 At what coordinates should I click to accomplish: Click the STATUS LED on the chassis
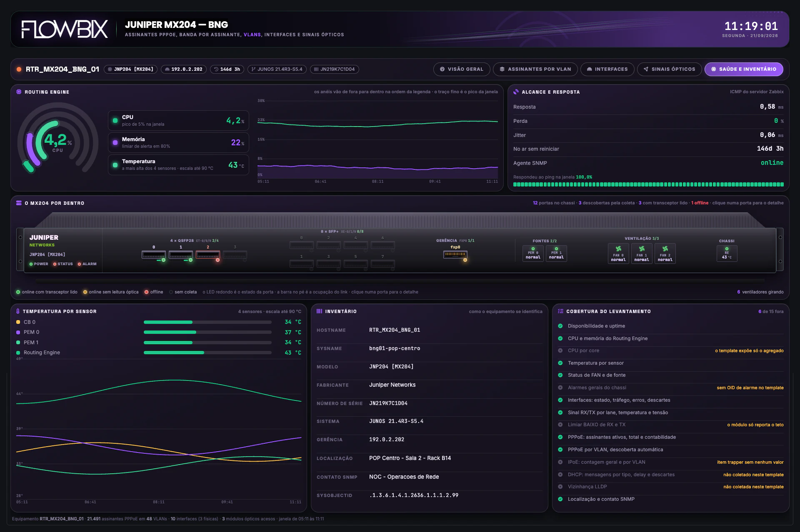[x=55, y=264]
